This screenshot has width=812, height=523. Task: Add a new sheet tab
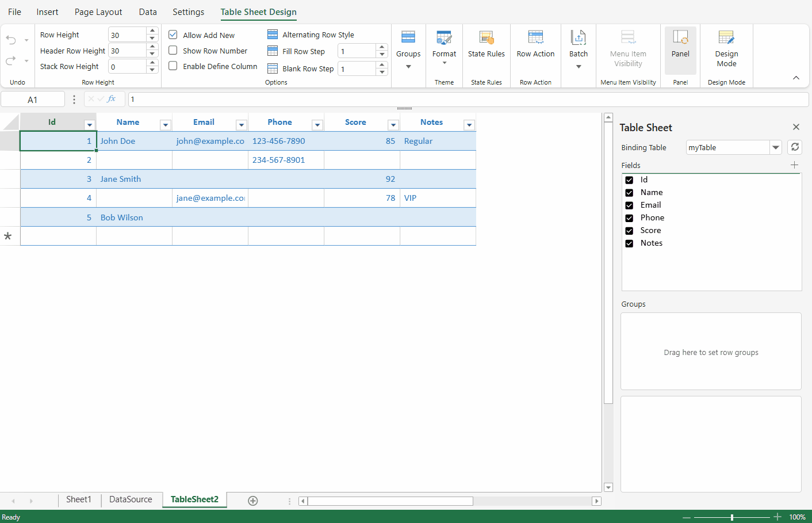[252, 501]
